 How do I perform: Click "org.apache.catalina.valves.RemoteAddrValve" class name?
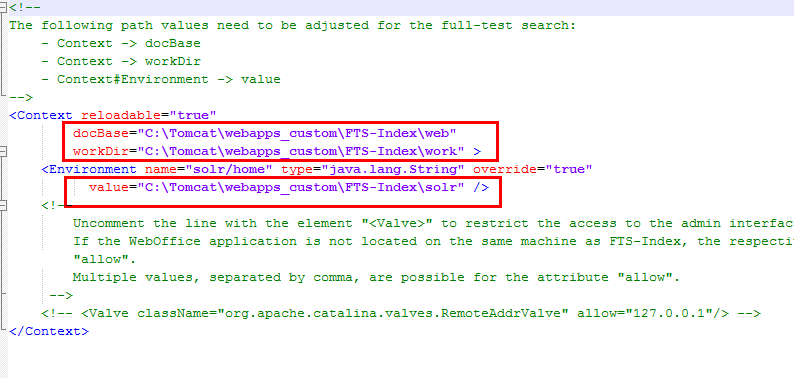click(393, 313)
